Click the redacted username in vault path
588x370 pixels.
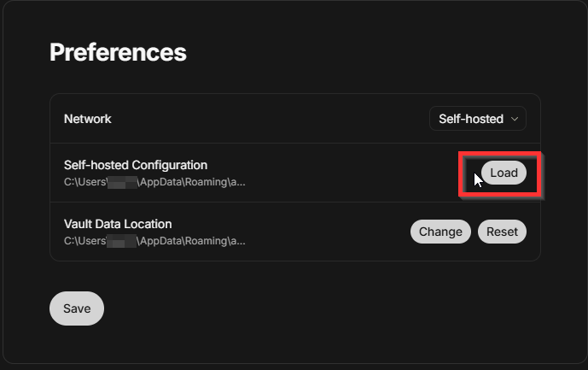(122, 241)
